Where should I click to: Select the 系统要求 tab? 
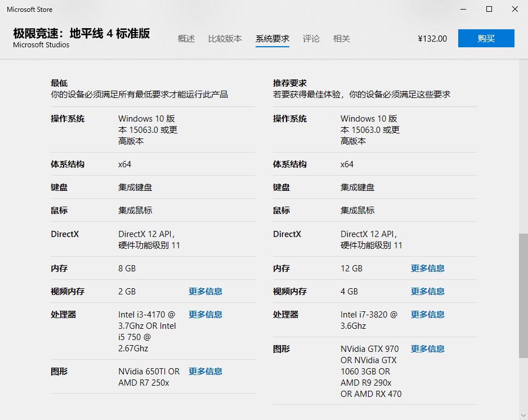[272, 39]
